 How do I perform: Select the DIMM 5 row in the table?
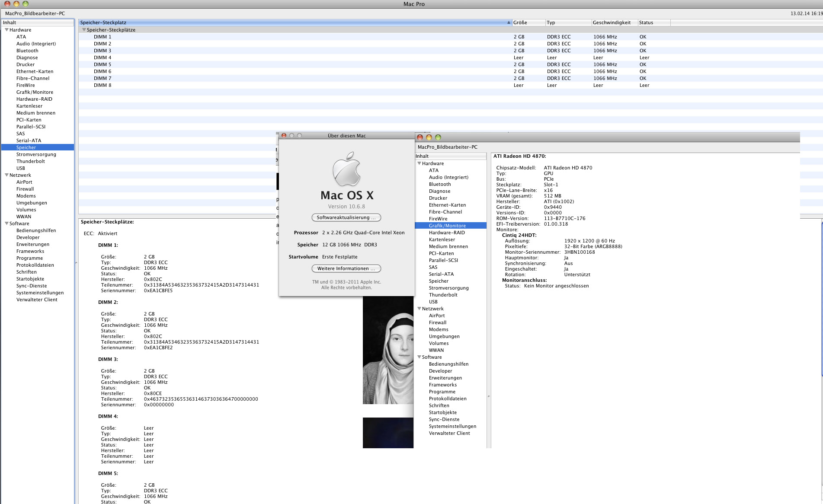[x=451, y=64]
